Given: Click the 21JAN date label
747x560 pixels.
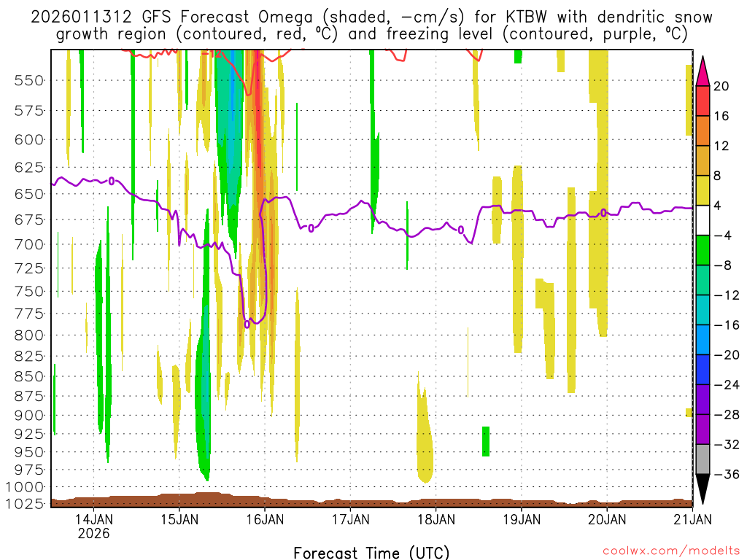Looking at the screenshot, I should [693, 519].
